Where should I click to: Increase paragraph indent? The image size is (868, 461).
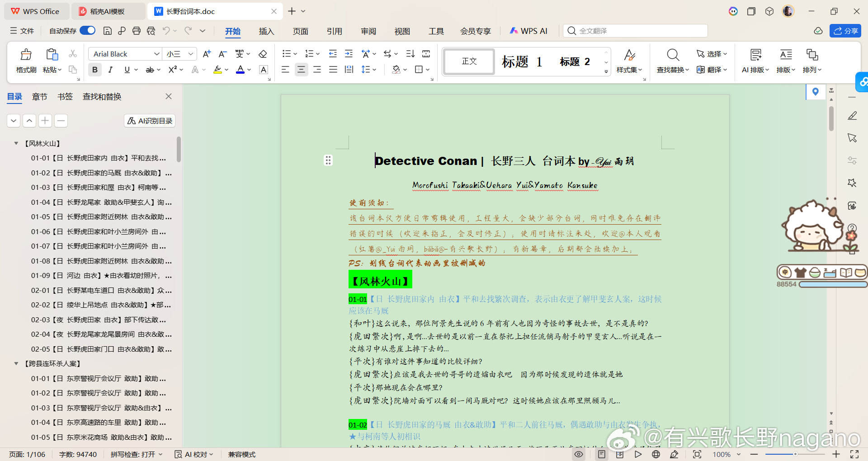349,54
